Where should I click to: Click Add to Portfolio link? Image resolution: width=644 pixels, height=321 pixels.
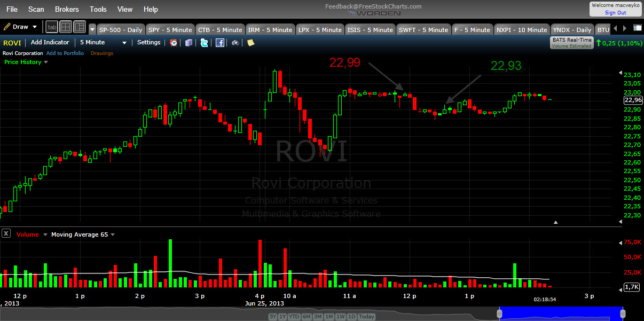(65, 53)
